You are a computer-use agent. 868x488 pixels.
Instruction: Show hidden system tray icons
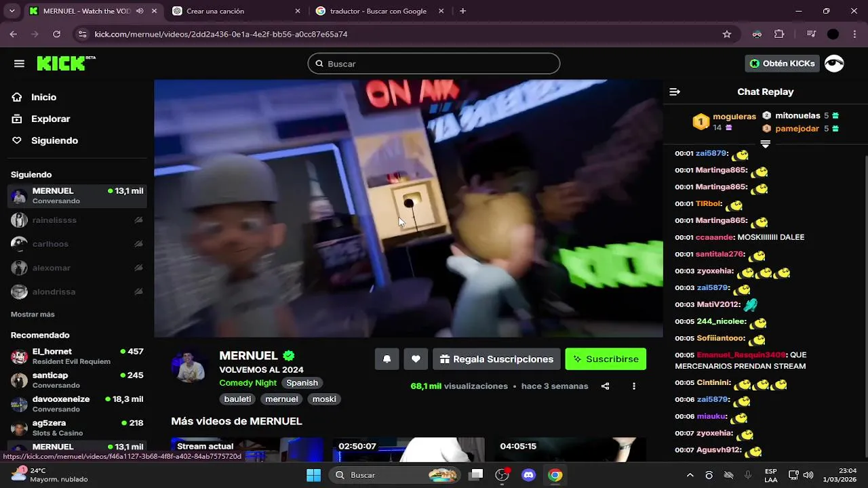click(x=690, y=475)
